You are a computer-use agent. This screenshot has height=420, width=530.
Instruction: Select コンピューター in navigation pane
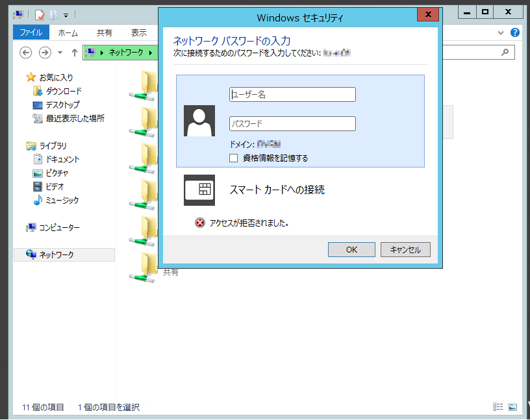click(59, 227)
